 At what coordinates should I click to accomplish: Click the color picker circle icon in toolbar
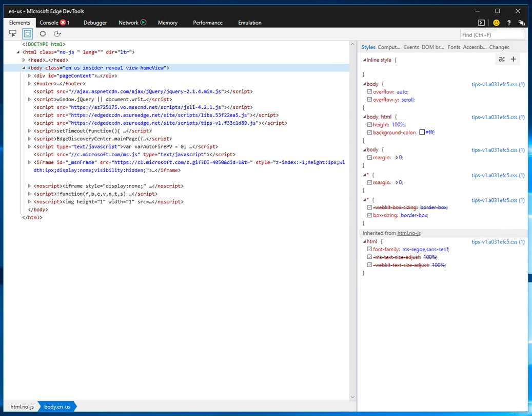click(x=43, y=34)
